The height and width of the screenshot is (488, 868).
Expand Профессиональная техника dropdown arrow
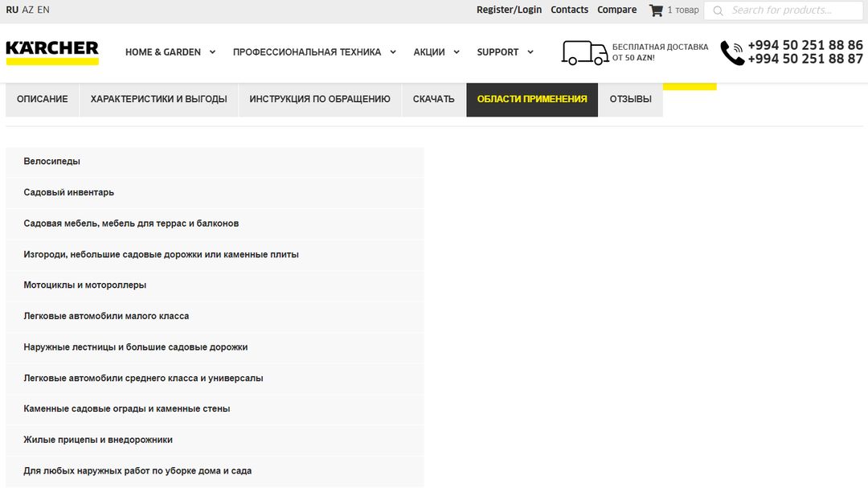(393, 52)
